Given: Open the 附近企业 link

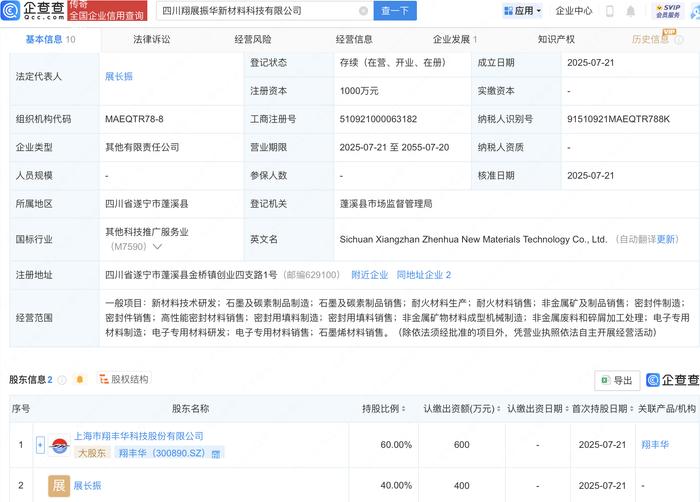Looking at the screenshot, I should [370, 275].
